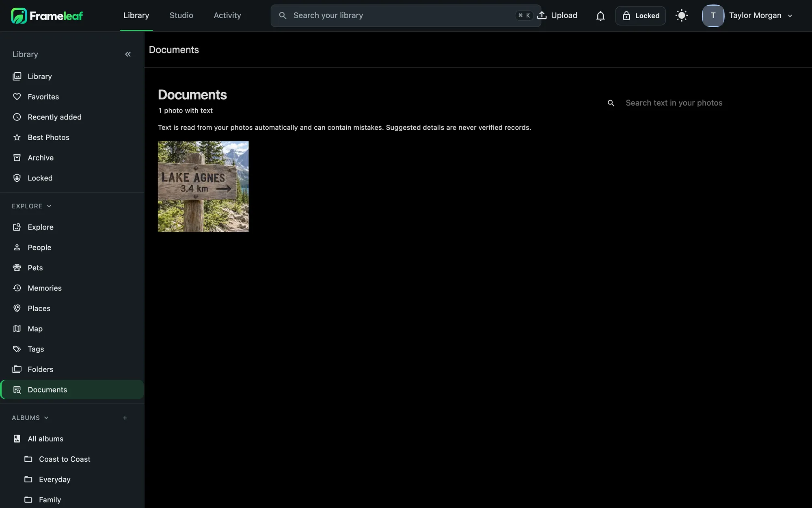Click the Places sidebar label
Image resolution: width=812 pixels, height=508 pixels.
click(39, 308)
